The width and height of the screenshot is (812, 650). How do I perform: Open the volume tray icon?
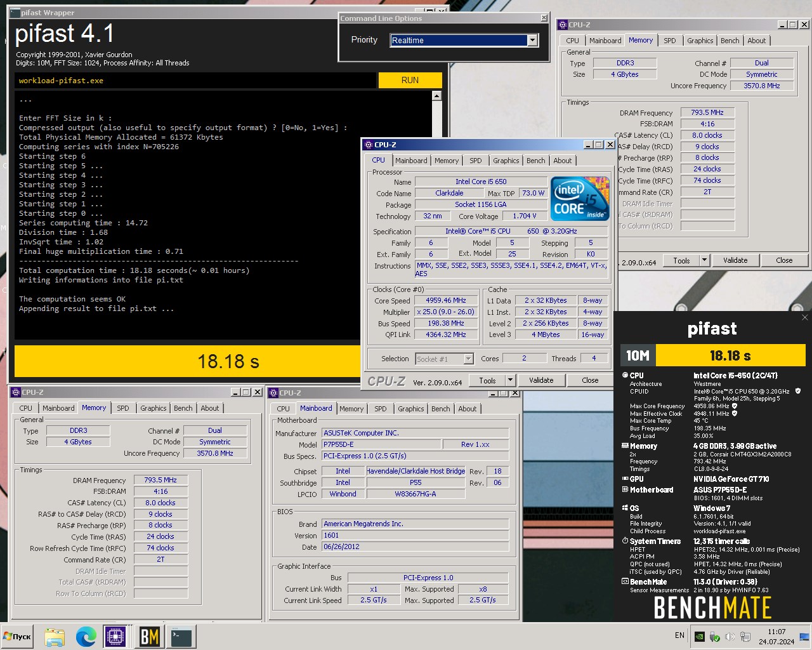coord(730,637)
